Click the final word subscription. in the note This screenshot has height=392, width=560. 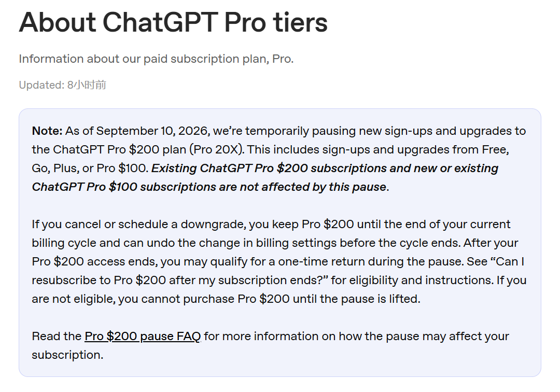[x=67, y=355]
